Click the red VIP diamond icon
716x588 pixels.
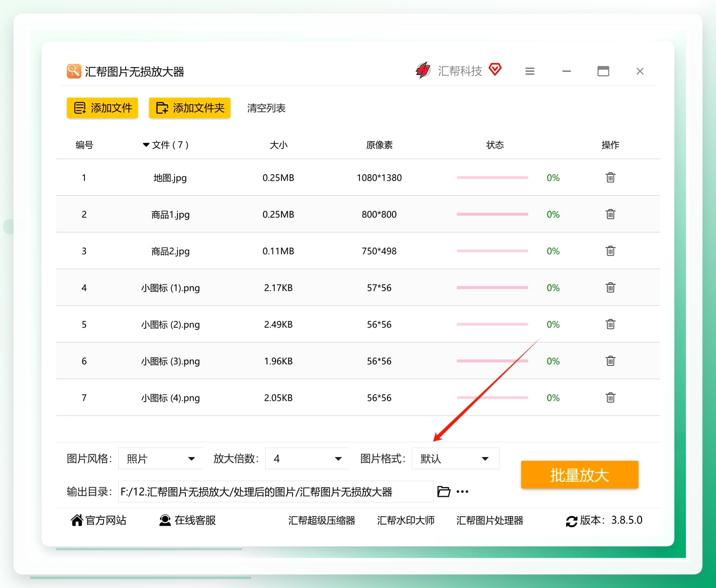[495, 69]
